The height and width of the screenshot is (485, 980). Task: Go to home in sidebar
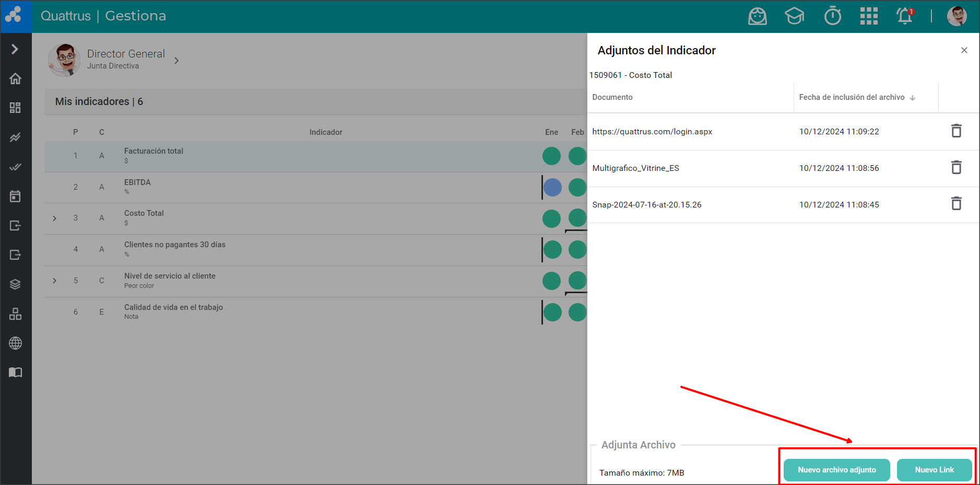click(x=16, y=78)
